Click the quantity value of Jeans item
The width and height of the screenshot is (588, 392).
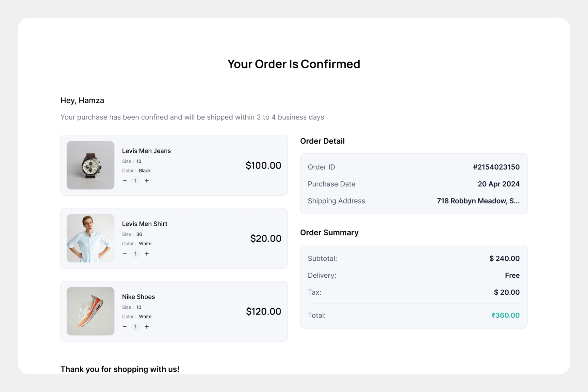[x=136, y=181]
